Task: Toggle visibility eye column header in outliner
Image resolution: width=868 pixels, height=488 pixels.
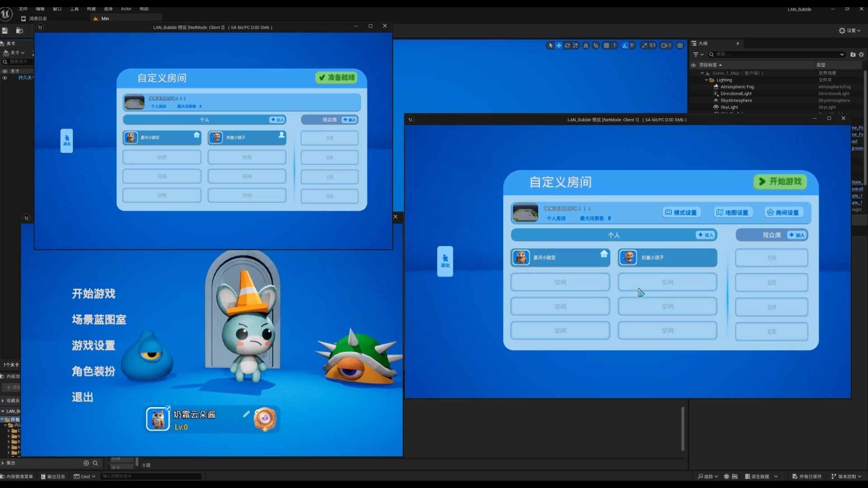Action: point(693,65)
